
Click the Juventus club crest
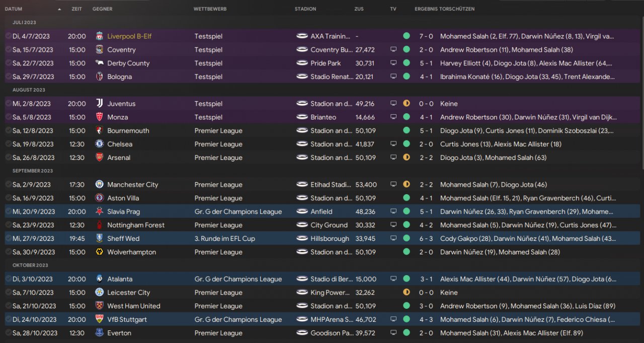(x=99, y=104)
